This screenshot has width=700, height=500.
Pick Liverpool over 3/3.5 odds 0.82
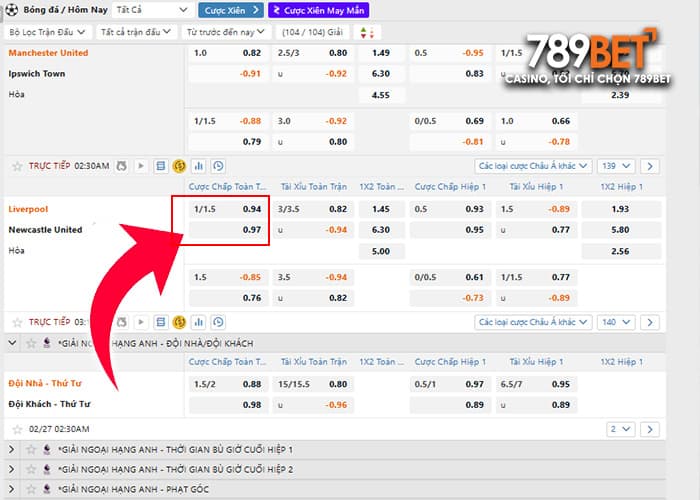pos(313,209)
